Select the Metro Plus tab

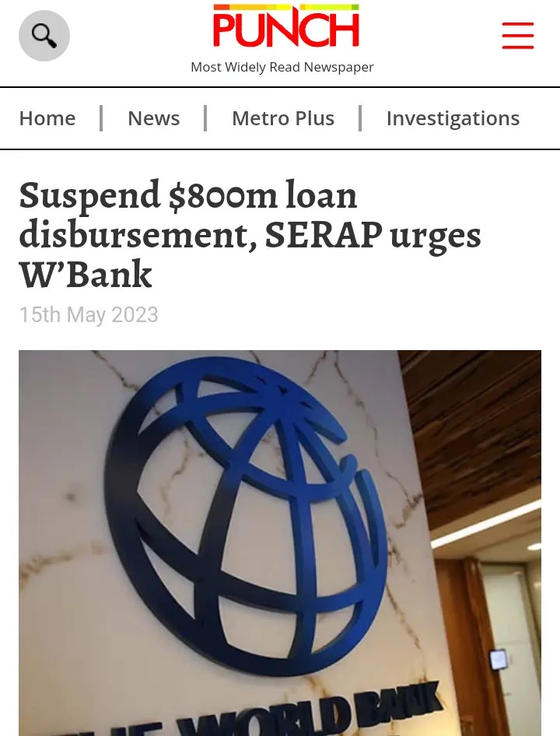coord(283,118)
